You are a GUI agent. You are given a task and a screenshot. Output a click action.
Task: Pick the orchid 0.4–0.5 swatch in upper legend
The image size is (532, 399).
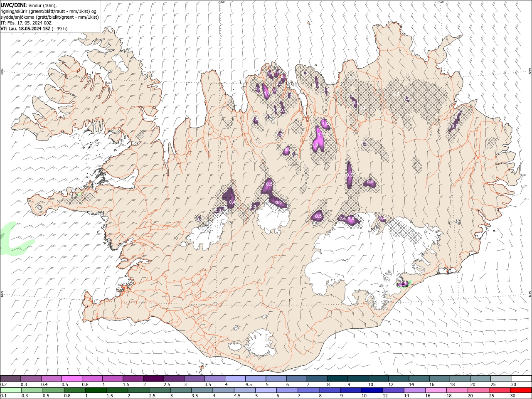point(52,379)
